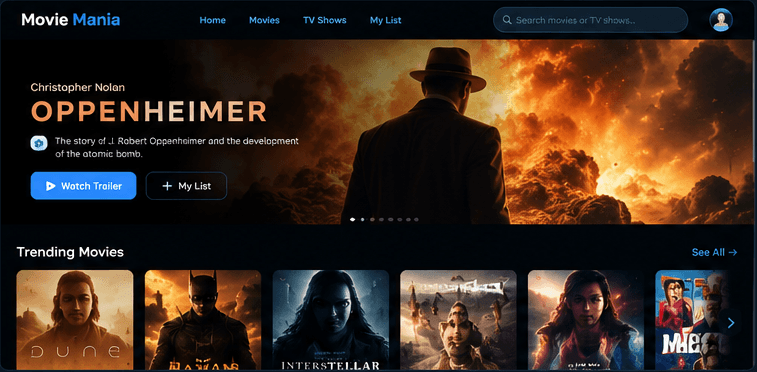Click the Christopher Nolan text

78,87
